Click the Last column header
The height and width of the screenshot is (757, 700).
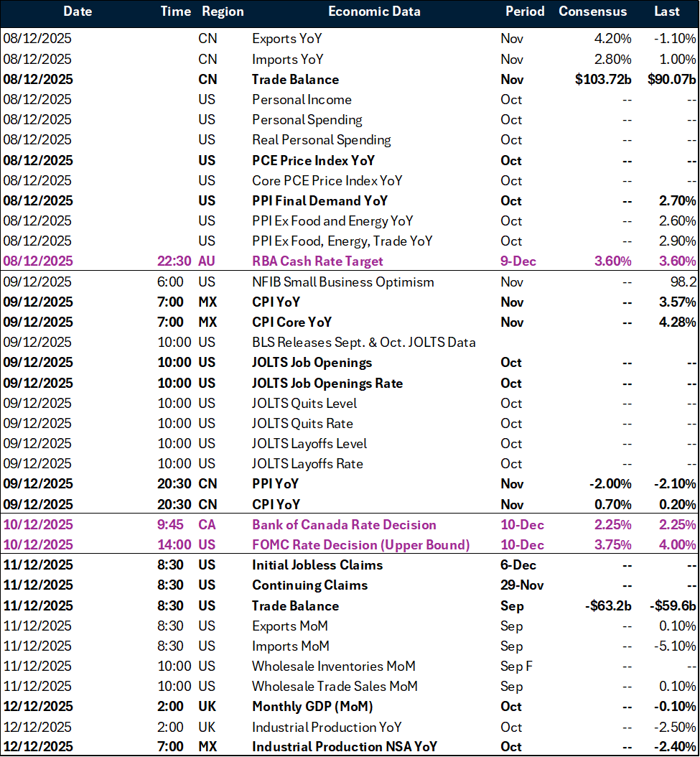(x=666, y=11)
